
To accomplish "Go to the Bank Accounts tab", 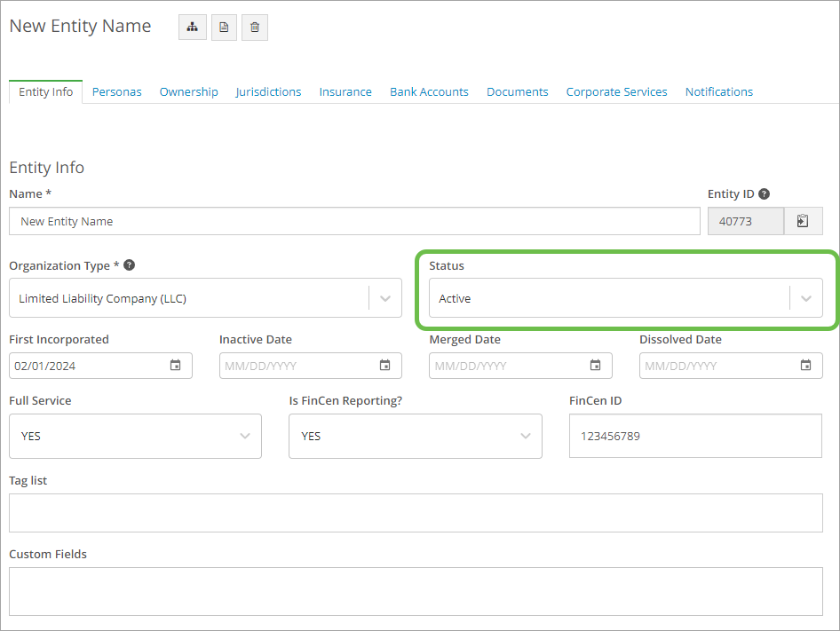I will pyautogui.click(x=429, y=92).
